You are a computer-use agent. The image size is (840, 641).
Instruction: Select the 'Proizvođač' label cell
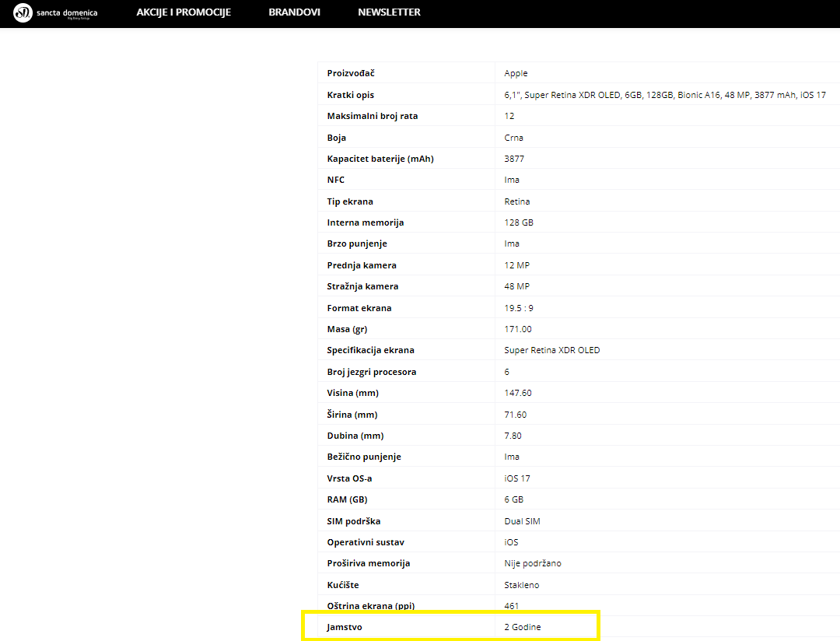coord(351,73)
